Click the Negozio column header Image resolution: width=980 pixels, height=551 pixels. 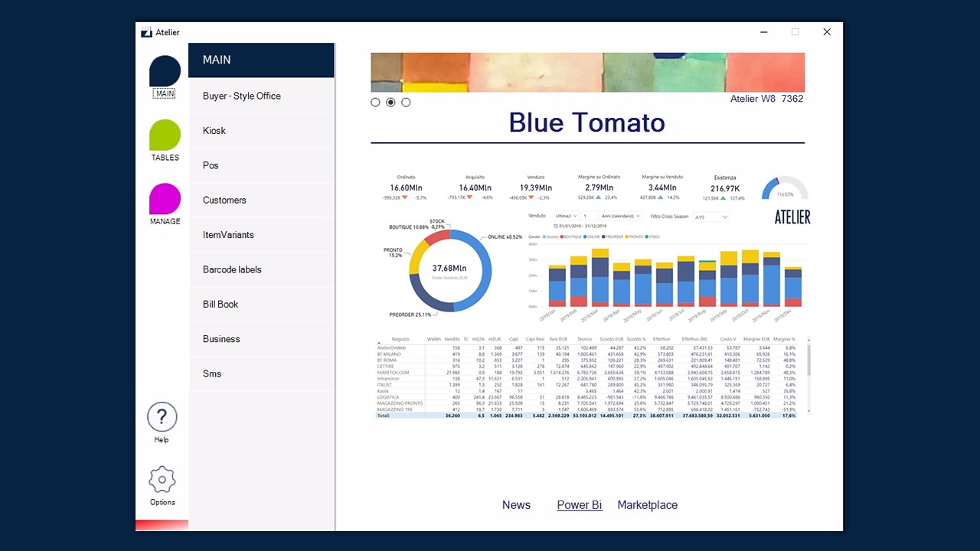[400, 339]
